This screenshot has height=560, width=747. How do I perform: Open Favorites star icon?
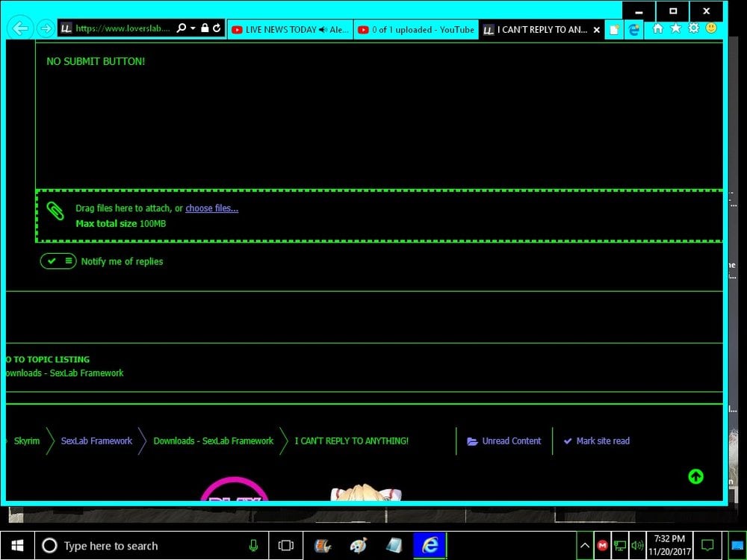[x=676, y=28]
